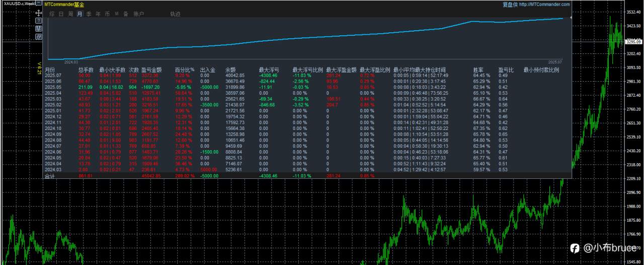Select the 2024.05 month row

click(x=308, y=158)
